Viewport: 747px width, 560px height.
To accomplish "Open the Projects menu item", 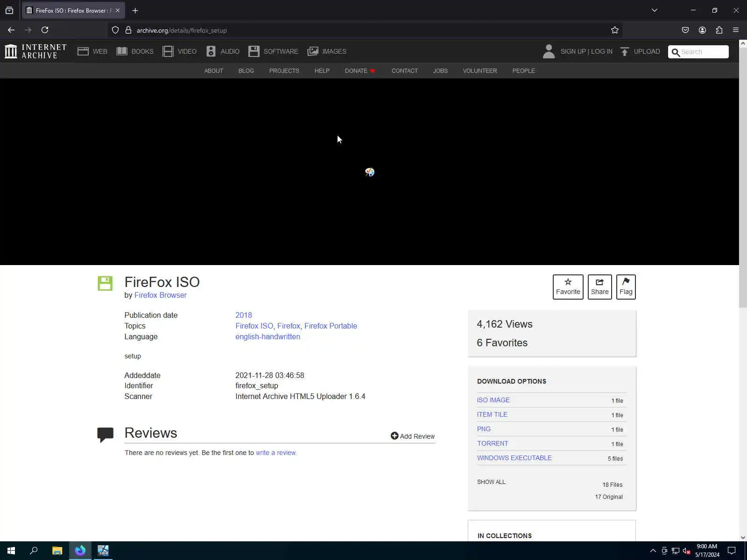I will [284, 71].
